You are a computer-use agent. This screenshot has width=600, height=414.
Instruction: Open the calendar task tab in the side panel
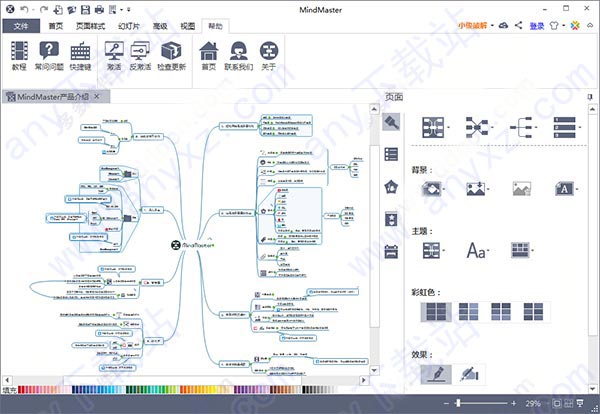(x=391, y=251)
